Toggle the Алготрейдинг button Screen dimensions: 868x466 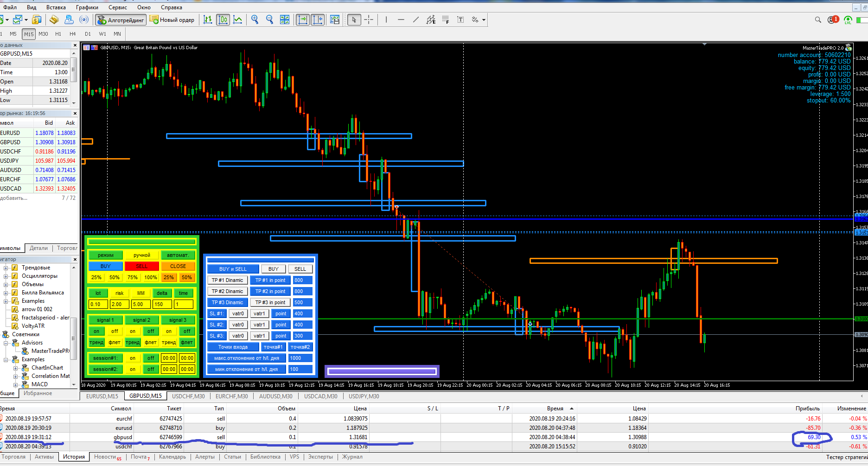pos(121,19)
